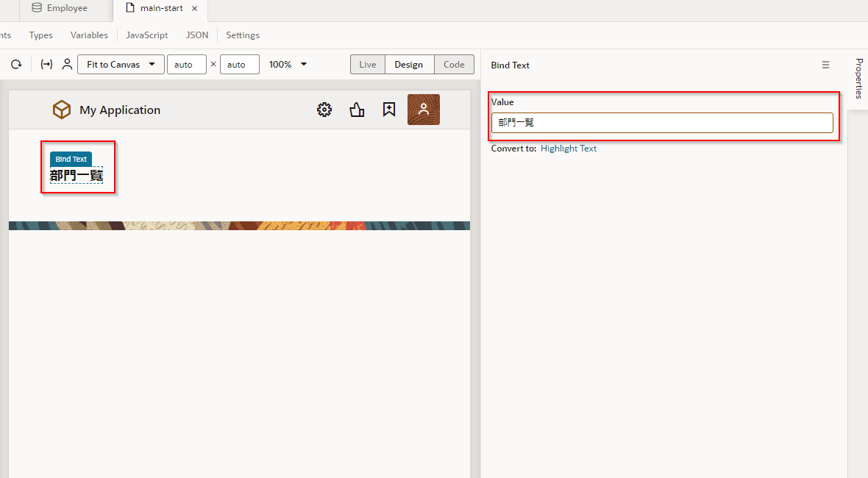Screen dimensions: 868x478
Task: Click the Highlight Text link
Action: [x=569, y=149]
